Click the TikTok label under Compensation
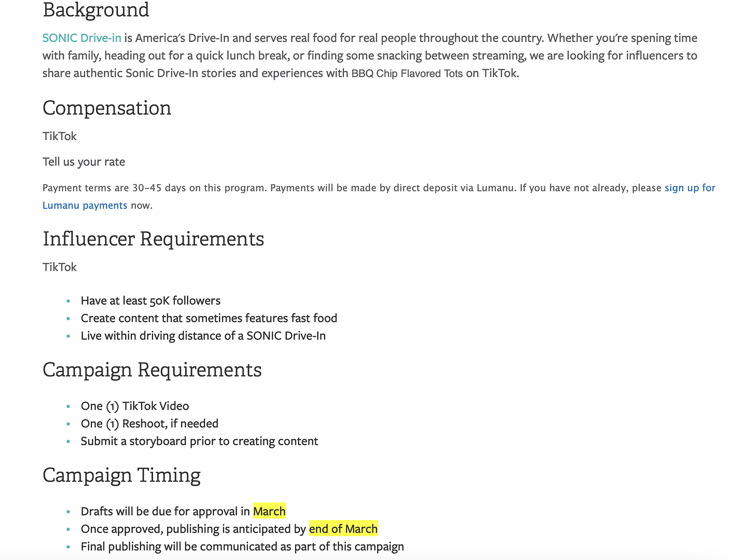The width and height of the screenshot is (733, 560). click(x=60, y=136)
